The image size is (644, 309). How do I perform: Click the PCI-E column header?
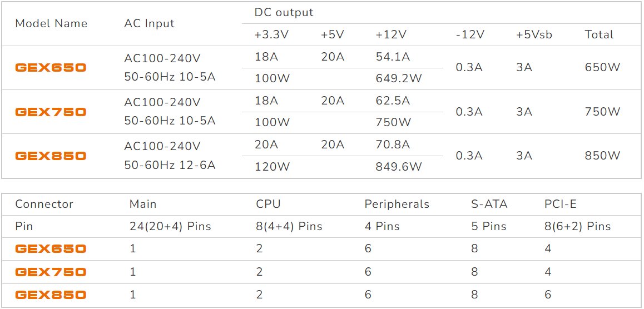[x=560, y=204]
